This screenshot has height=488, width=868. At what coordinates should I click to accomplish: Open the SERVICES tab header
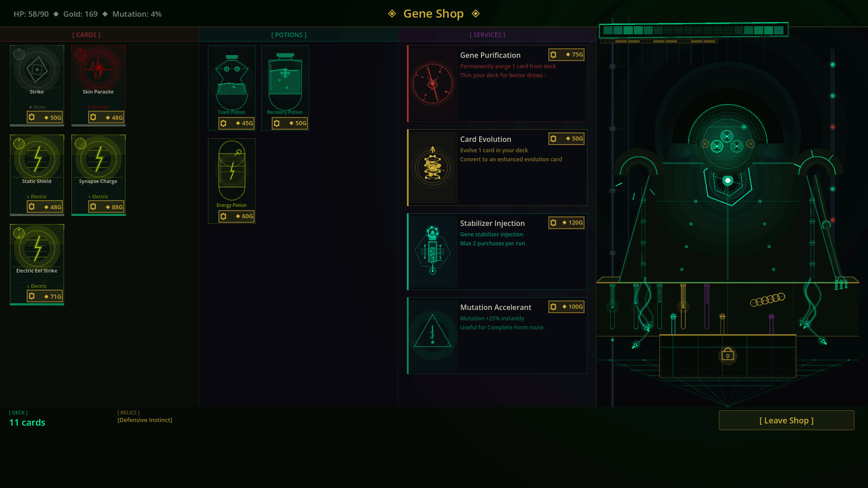[x=487, y=35]
